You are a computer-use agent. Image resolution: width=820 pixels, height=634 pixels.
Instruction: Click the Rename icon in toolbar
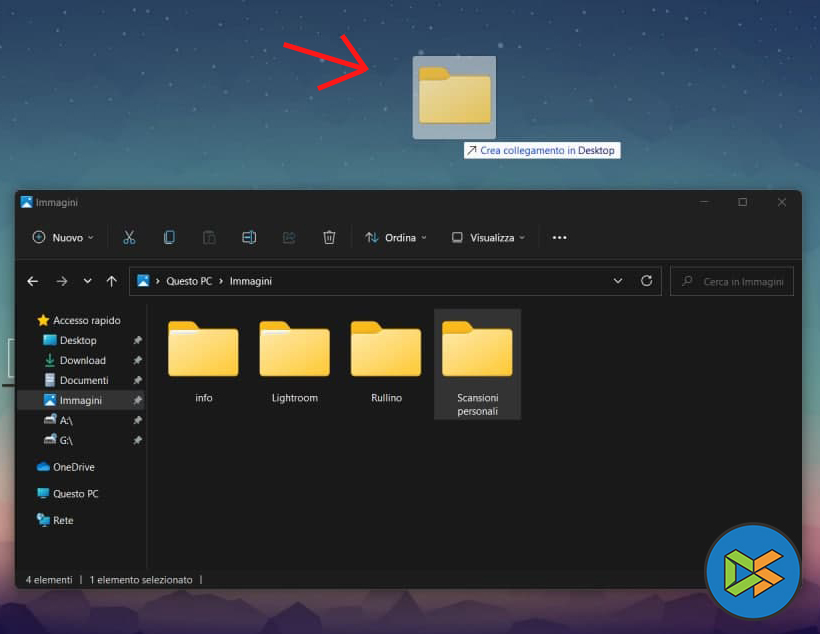pos(249,238)
